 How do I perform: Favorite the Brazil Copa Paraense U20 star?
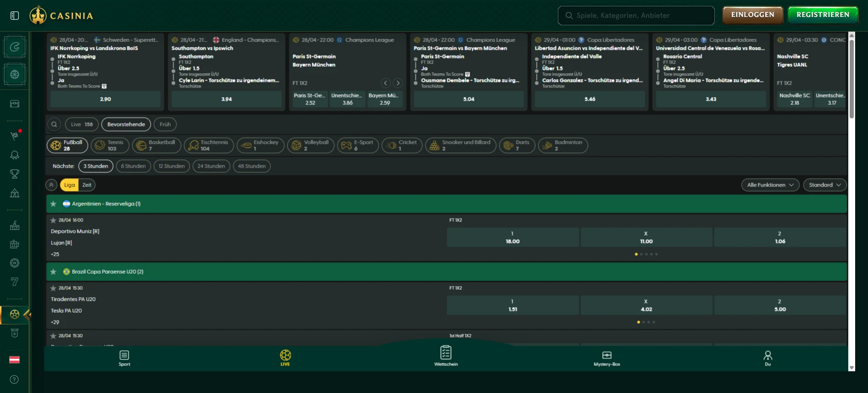pyautogui.click(x=53, y=271)
